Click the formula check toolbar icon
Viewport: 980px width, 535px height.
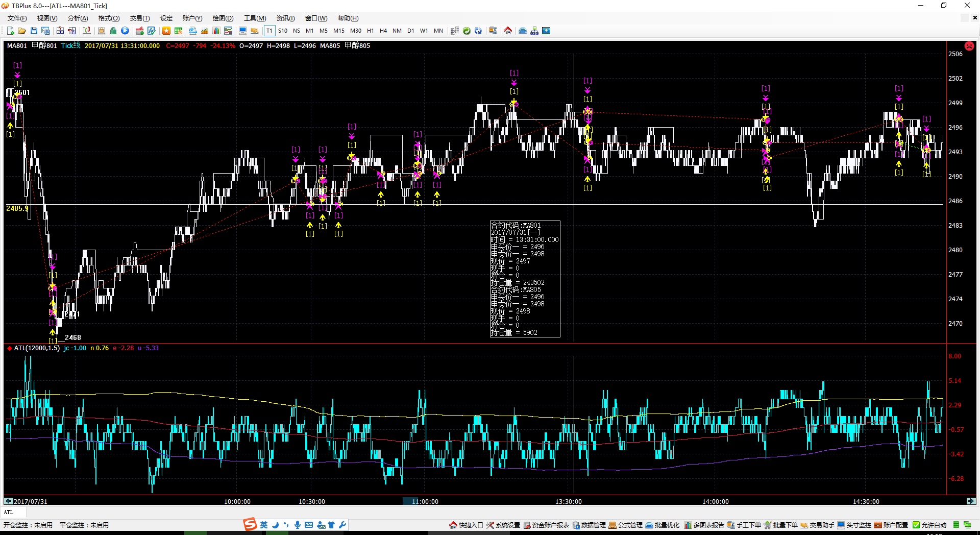click(x=152, y=31)
